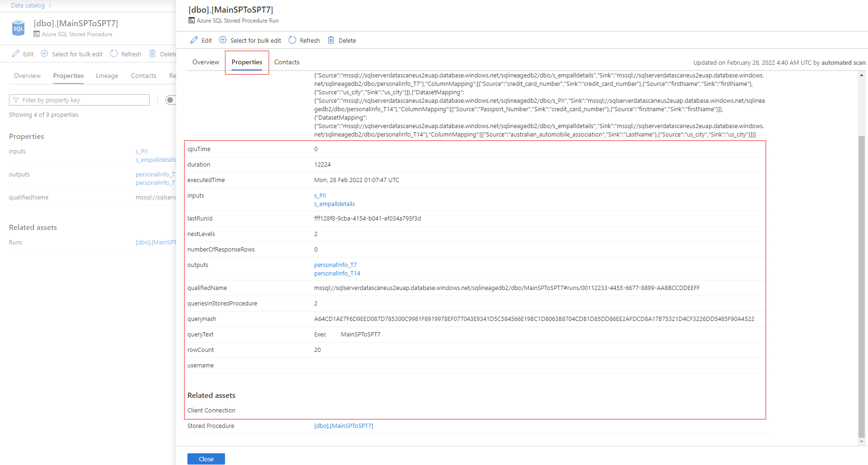The image size is (868, 465).
Task: Go to the Lineage tab on the left panel
Action: (x=107, y=76)
